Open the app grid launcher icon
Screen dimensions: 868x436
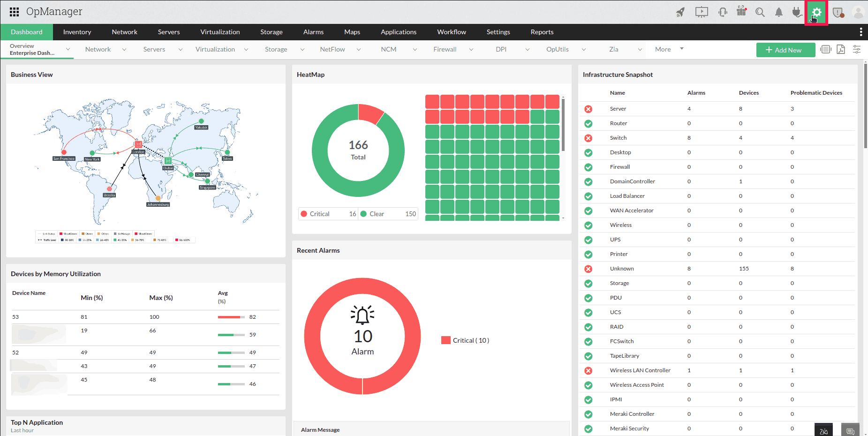point(14,12)
